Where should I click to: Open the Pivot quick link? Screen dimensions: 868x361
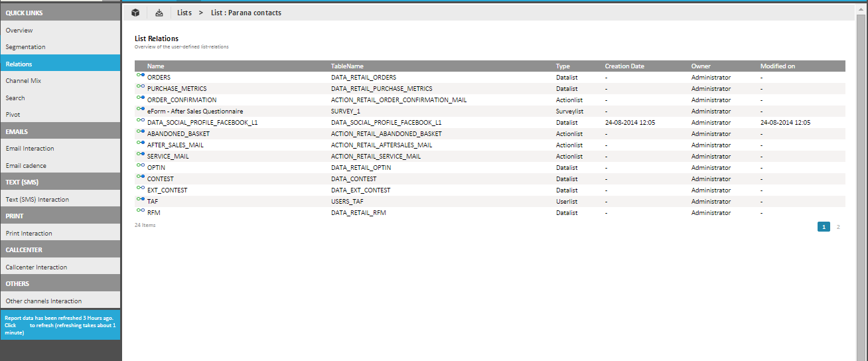click(x=13, y=115)
